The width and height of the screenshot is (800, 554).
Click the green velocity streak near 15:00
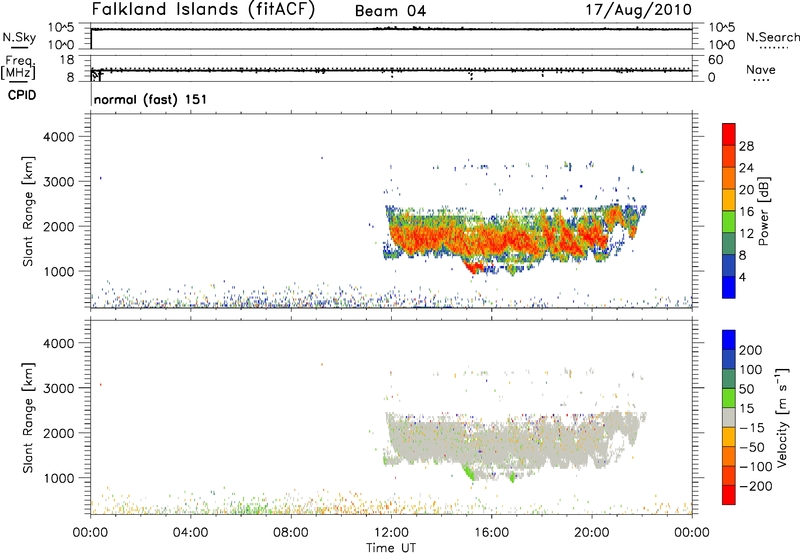(x=468, y=472)
